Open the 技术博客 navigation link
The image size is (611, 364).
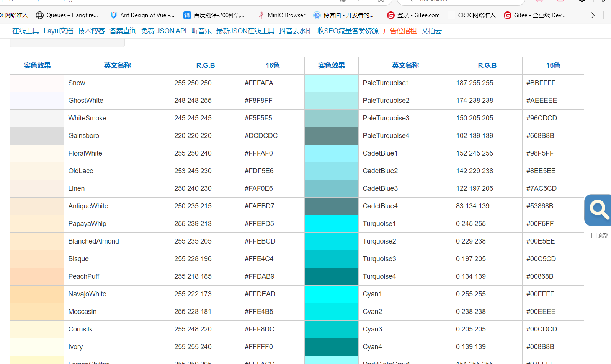point(91,31)
